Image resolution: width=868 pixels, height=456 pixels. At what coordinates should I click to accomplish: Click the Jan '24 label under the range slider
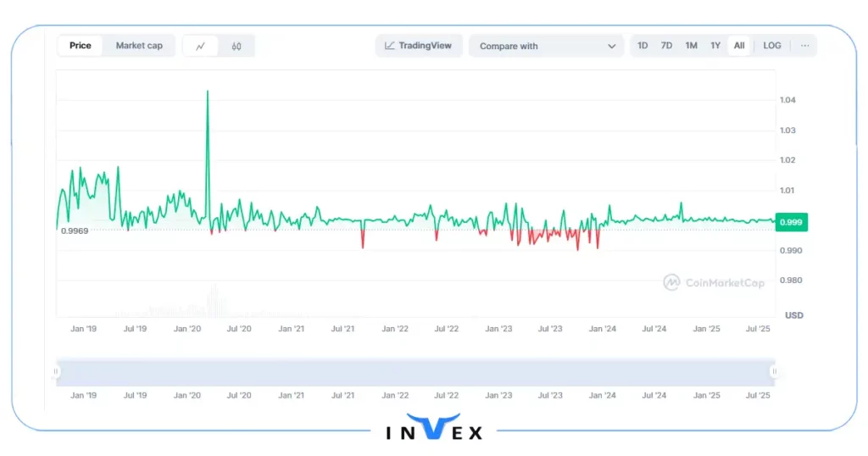tap(603, 396)
